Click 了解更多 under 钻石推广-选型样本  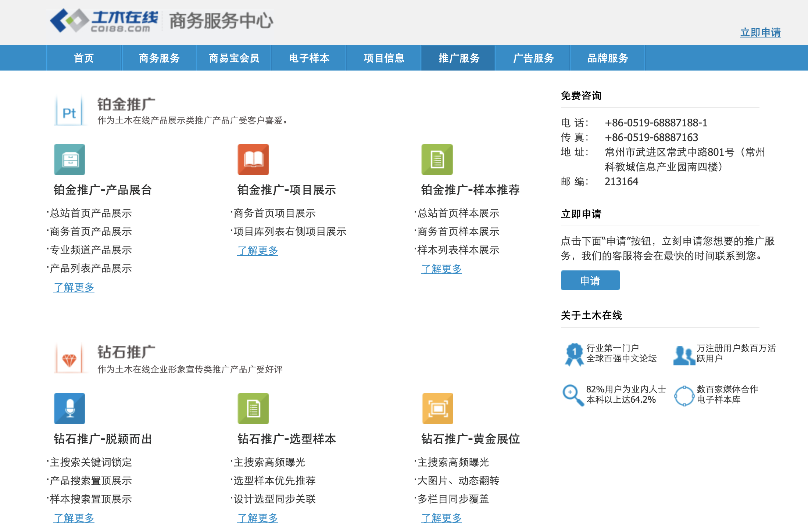tap(258, 518)
